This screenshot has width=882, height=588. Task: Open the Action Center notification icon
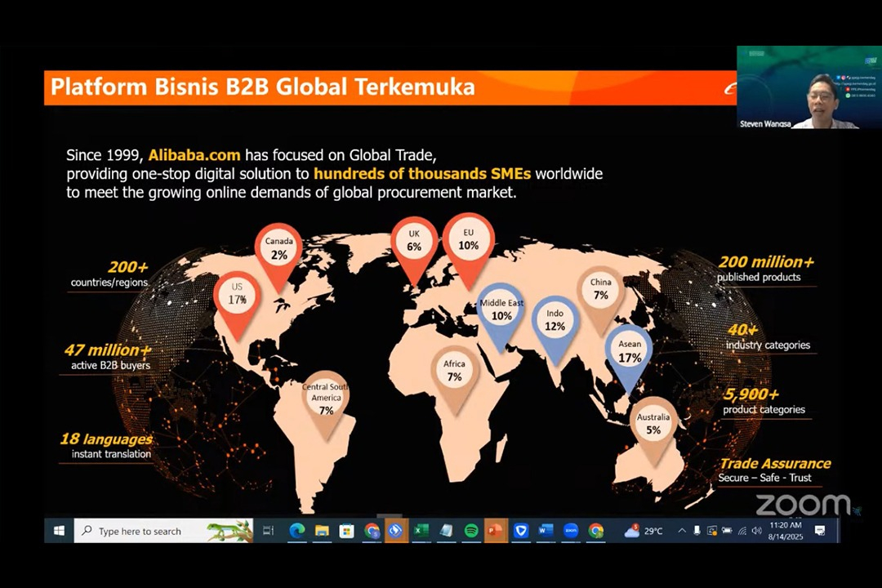[x=820, y=531]
